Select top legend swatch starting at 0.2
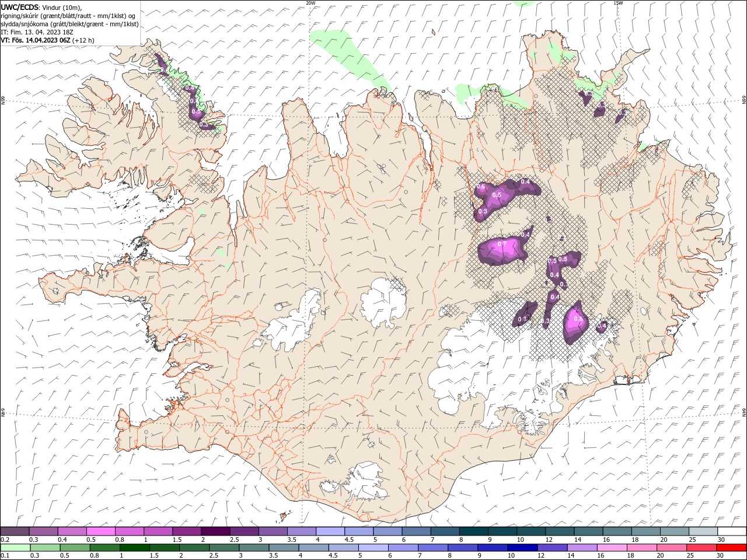The width and height of the screenshot is (747, 560). [15, 531]
